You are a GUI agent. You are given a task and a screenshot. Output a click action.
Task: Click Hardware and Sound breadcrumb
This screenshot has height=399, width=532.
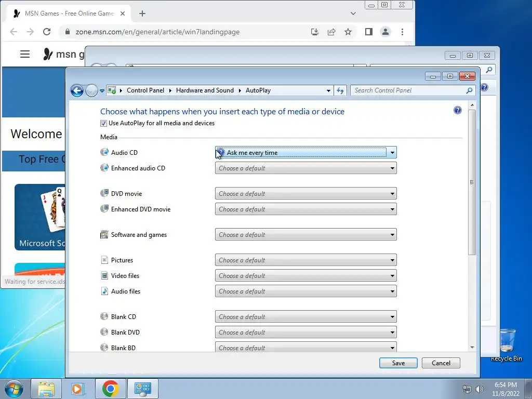tap(205, 90)
